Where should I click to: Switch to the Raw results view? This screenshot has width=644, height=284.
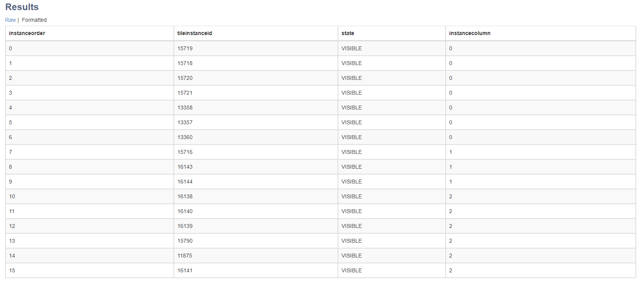pos(10,20)
